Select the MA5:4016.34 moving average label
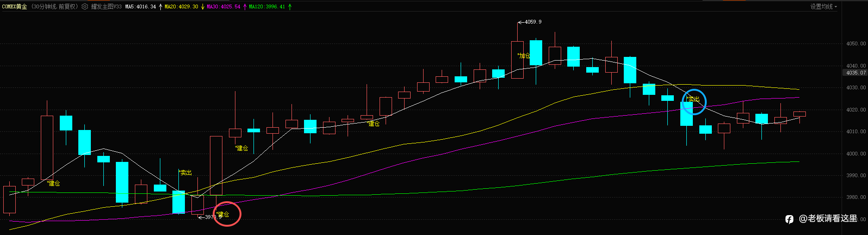Screen dimensions: 868x235 click(140, 6)
